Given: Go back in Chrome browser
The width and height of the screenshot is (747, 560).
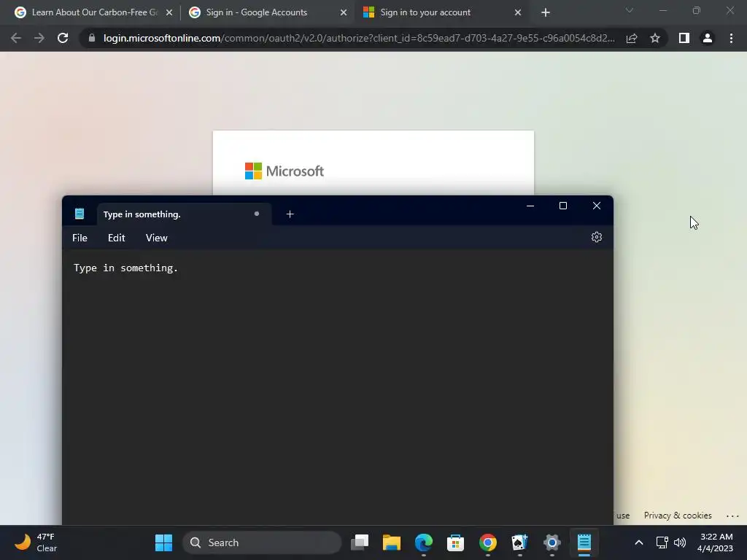Looking at the screenshot, I should (16, 38).
